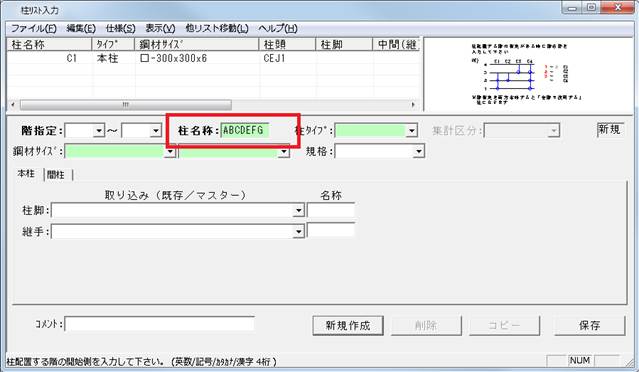Click the list scrollbar right arrow
Screen dimensions: 639x372
coord(413,105)
